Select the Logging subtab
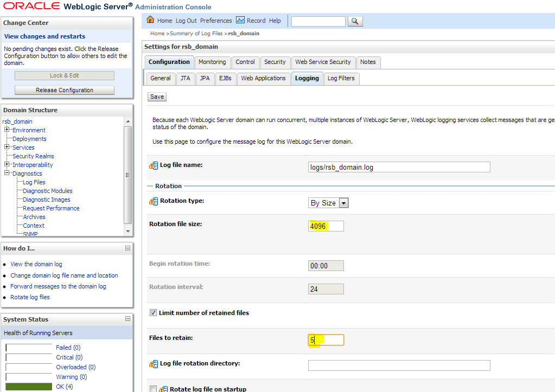The width and height of the screenshot is (555, 392). click(307, 78)
